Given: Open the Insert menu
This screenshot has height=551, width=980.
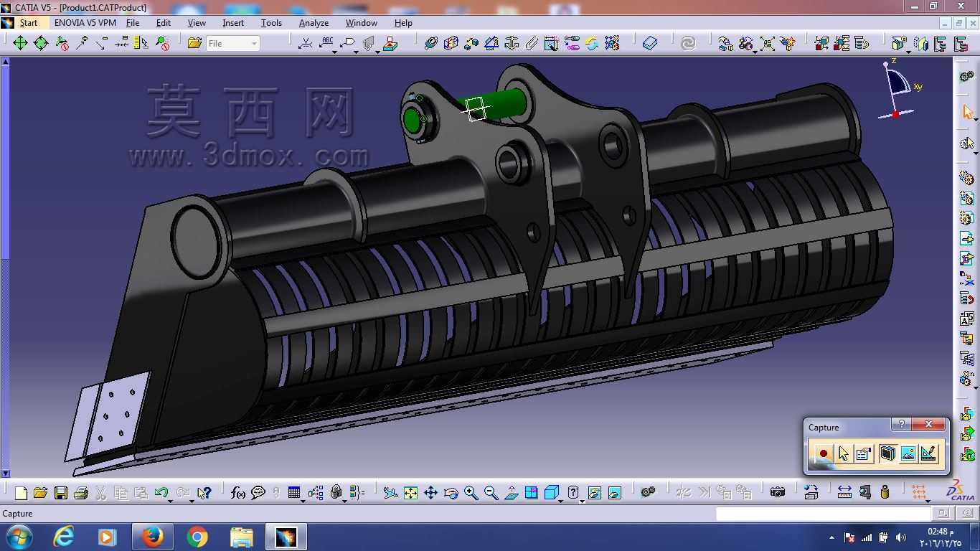Looking at the screenshot, I should (233, 23).
